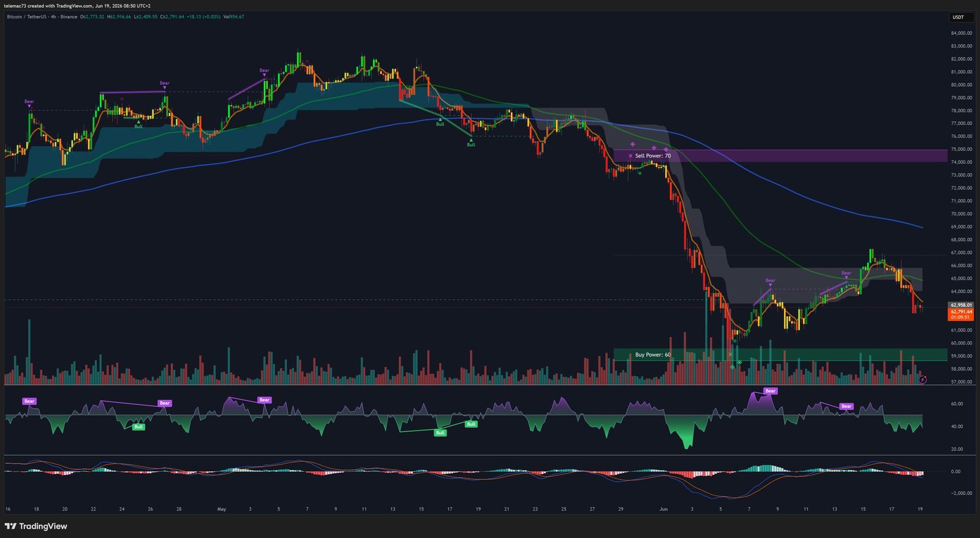
Task: Click the low value 62,409.55
Action: coord(146,17)
